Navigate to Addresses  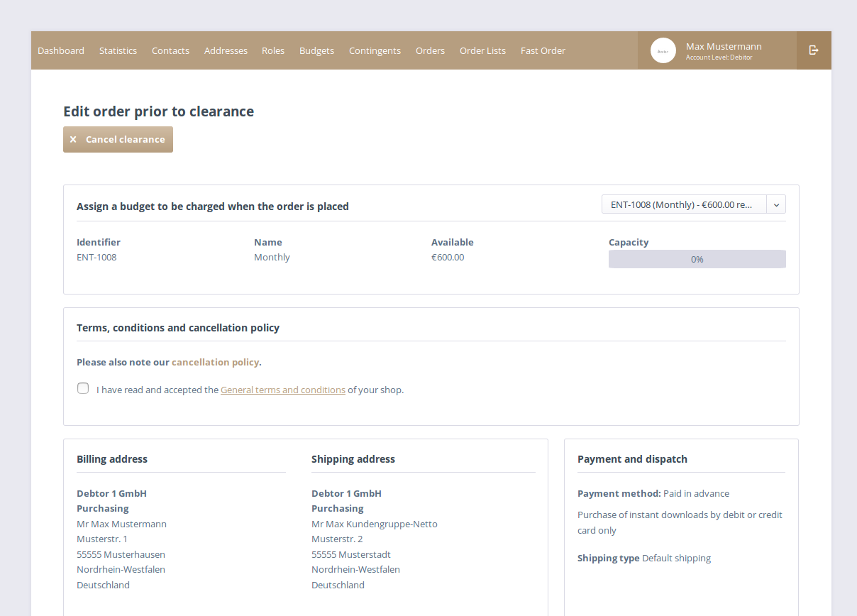point(226,51)
